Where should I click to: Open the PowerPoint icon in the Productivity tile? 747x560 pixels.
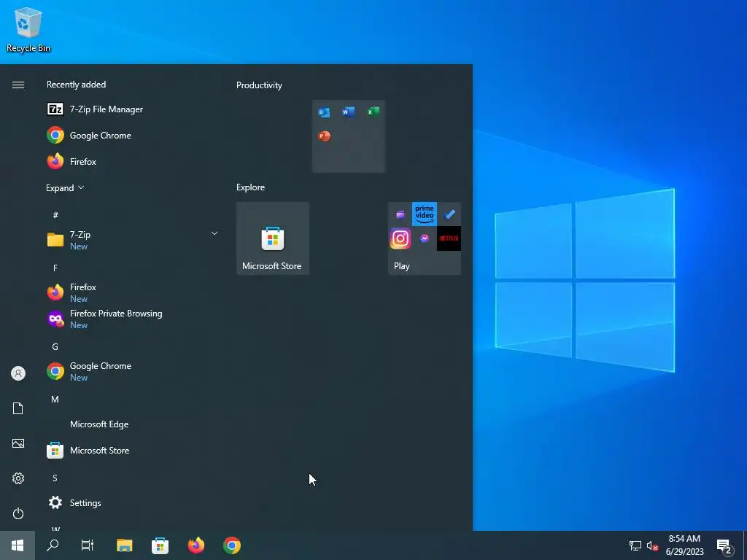tap(324, 136)
